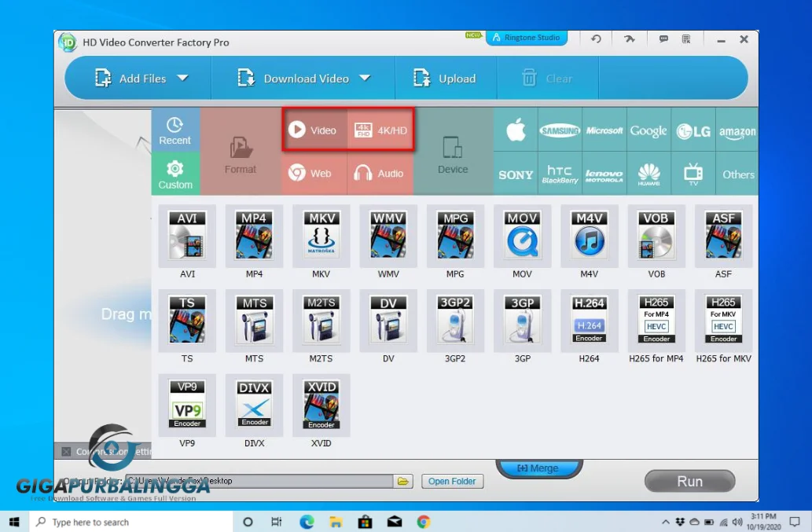Open Microsoft Edge from taskbar
812x532 pixels.
pyautogui.click(x=307, y=522)
